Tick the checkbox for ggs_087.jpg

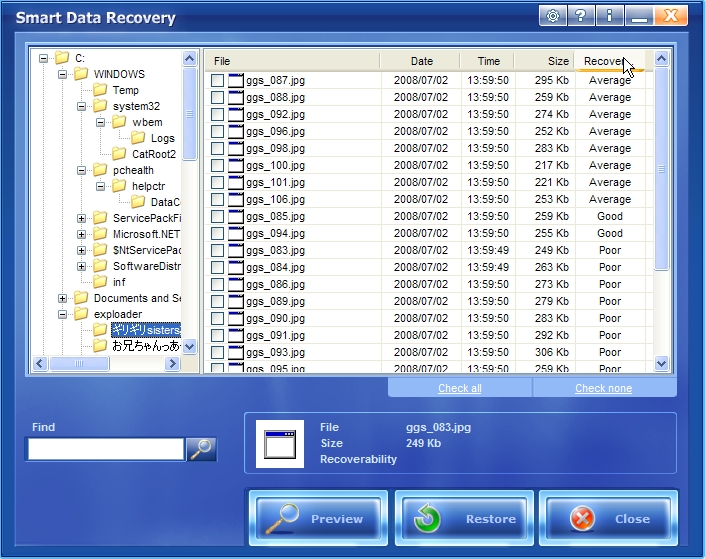(x=217, y=80)
